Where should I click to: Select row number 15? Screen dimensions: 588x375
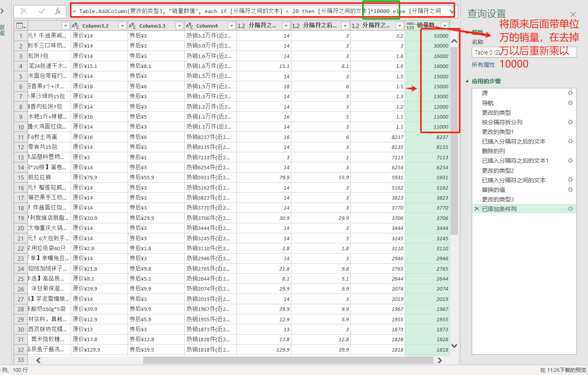20,177
